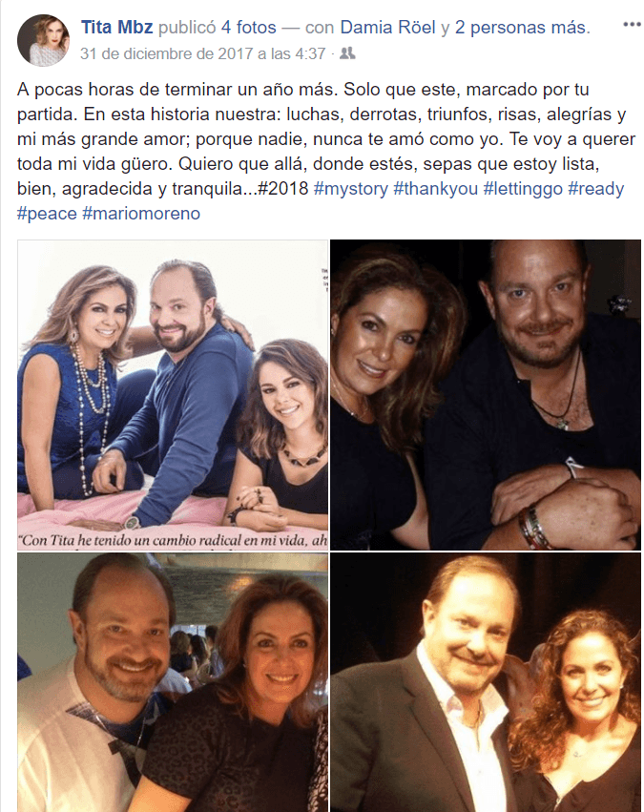The width and height of the screenshot is (644, 812).
Task: Click the friends audience icon beside timestamp
Action: point(347,52)
